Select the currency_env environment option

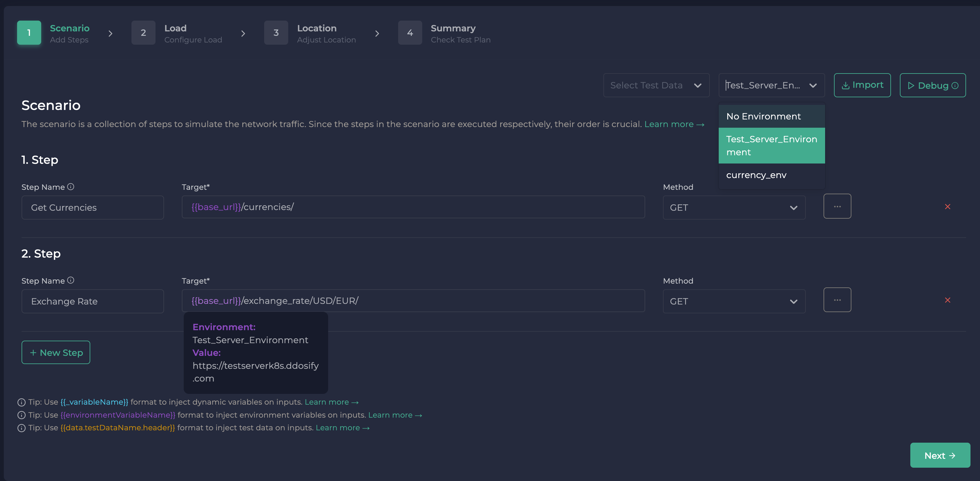756,175
